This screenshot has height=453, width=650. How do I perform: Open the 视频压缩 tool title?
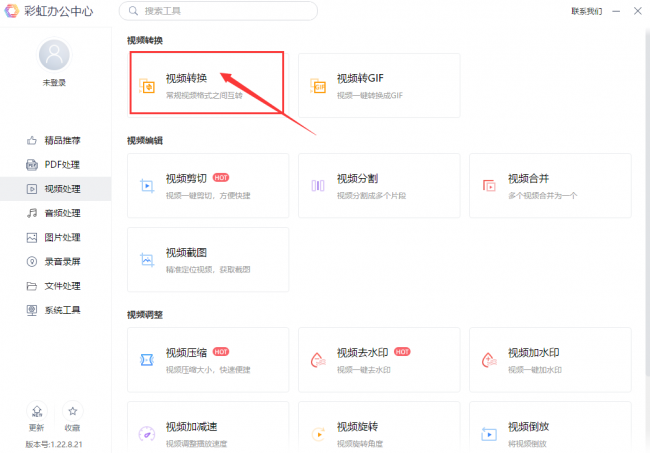[186, 353]
